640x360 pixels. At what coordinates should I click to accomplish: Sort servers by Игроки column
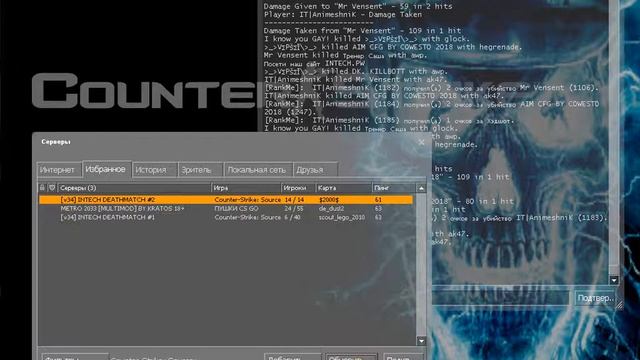(298, 188)
